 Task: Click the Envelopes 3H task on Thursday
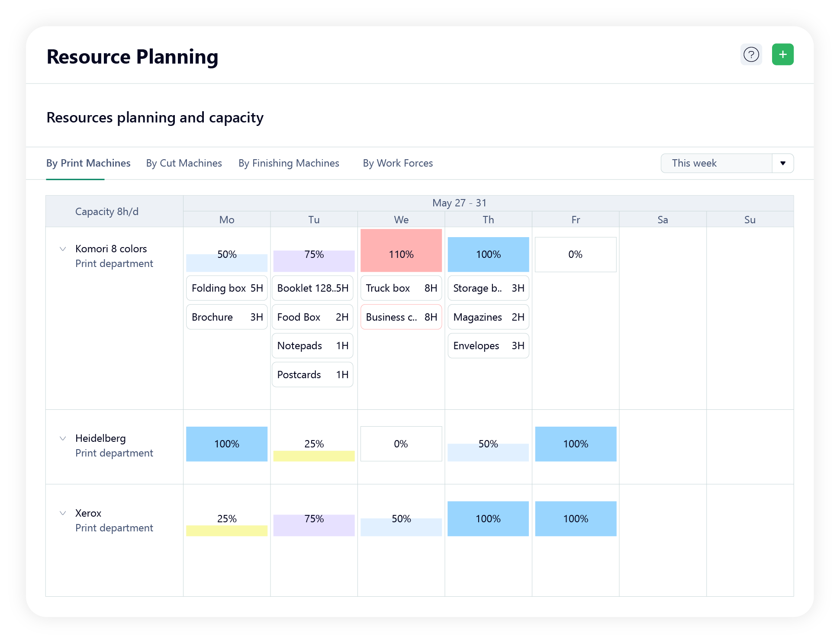(488, 345)
